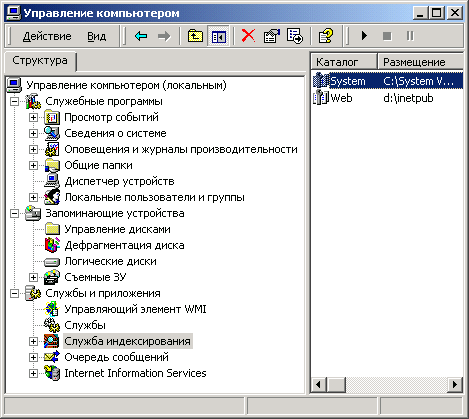The height and width of the screenshot is (419, 469).
Task: Toggle the show/hide console tree icon
Action: pos(218,36)
